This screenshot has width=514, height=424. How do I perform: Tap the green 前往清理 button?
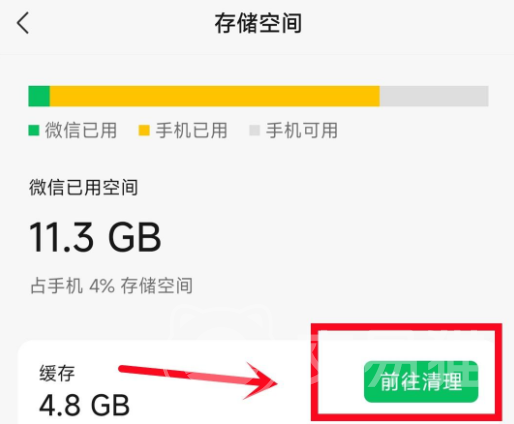[x=421, y=381]
